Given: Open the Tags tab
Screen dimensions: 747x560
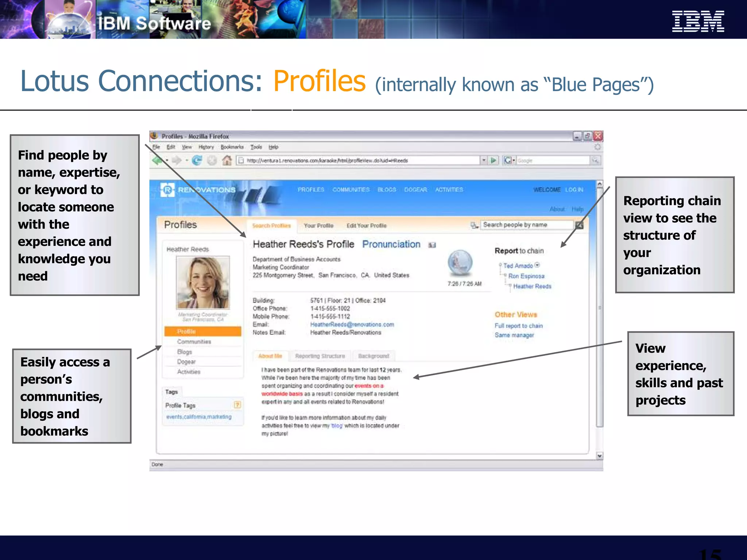Looking at the screenshot, I should (171, 392).
